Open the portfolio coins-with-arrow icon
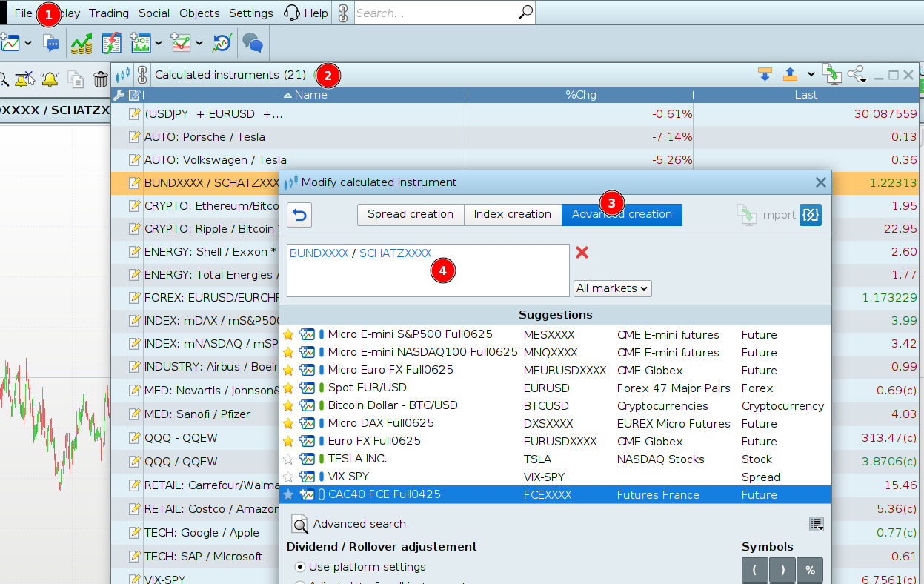Screen dimensions: 924x584 (82, 43)
